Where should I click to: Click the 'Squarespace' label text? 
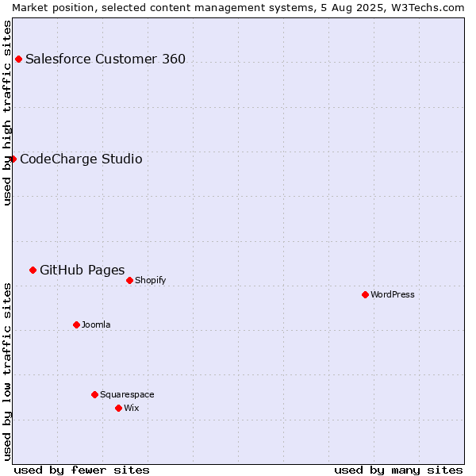127,394
